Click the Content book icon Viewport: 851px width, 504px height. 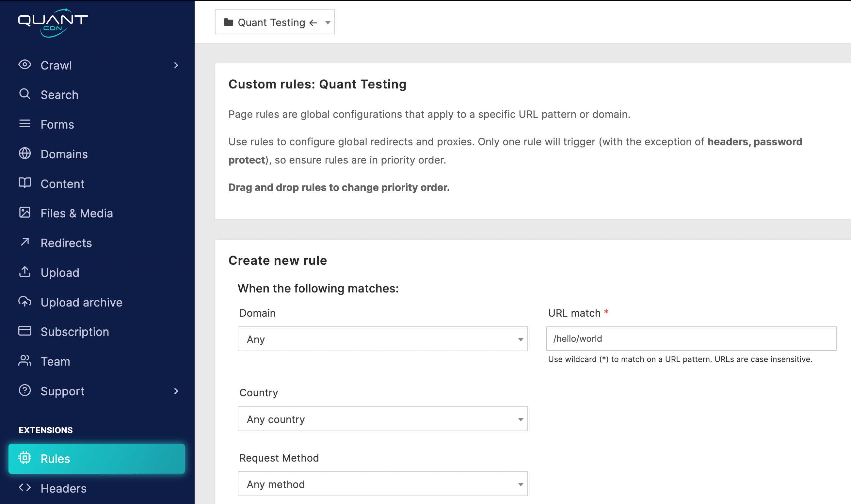[x=24, y=183]
